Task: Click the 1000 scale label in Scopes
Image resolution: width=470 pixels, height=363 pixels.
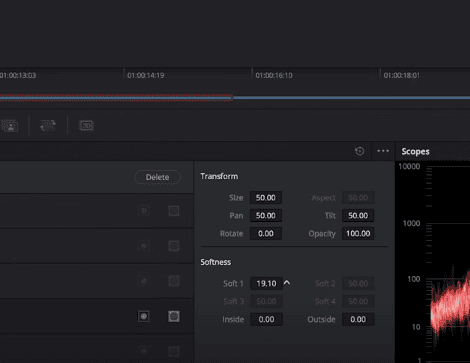Action: coord(411,223)
